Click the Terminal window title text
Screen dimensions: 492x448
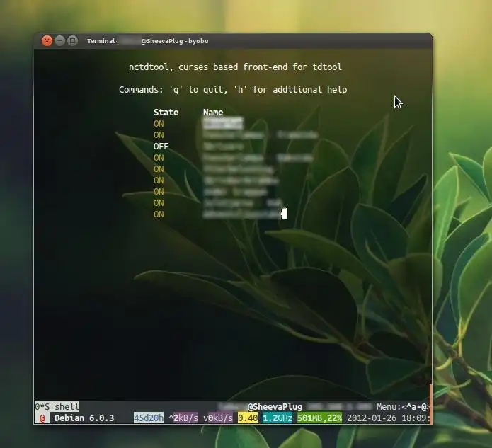click(x=148, y=41)
